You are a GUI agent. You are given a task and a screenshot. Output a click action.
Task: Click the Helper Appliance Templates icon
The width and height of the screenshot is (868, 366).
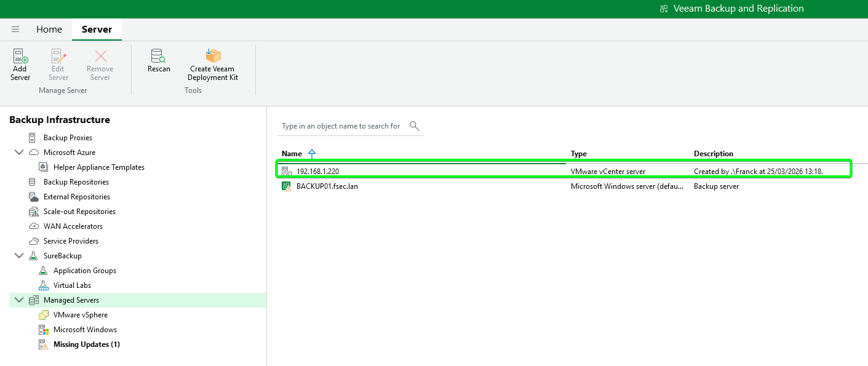43,167
